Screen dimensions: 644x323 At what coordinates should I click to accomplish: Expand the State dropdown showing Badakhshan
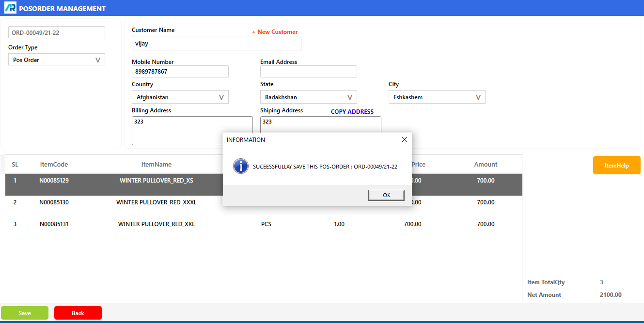[309, 97]
